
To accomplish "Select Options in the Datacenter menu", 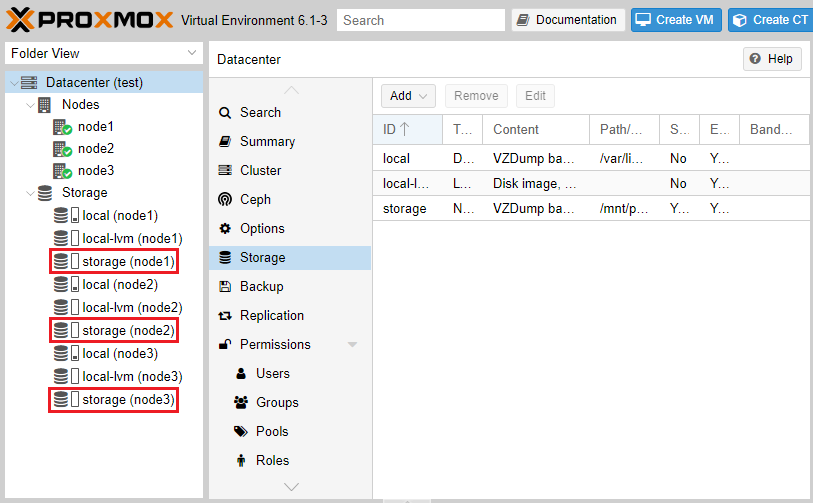I will [262, 229].
